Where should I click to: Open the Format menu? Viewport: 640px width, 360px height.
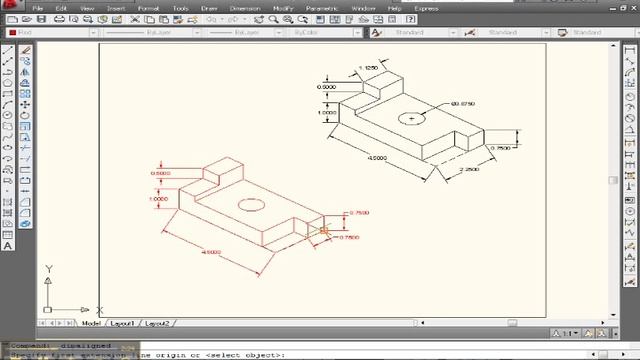pos(149,8)
